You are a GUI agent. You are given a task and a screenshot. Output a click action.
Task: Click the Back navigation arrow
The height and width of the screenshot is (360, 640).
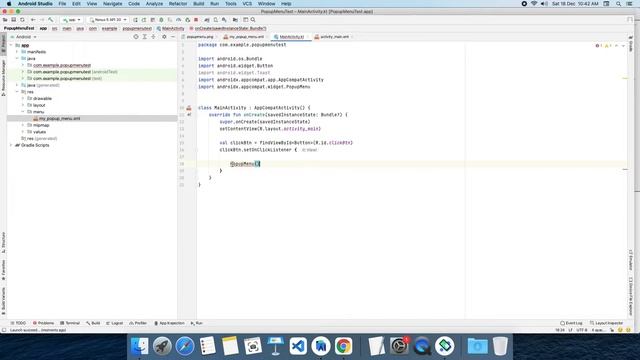coord(33,20)
